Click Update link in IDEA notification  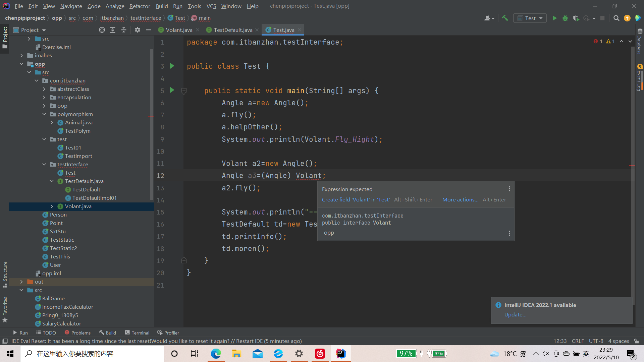pos(515,314)
